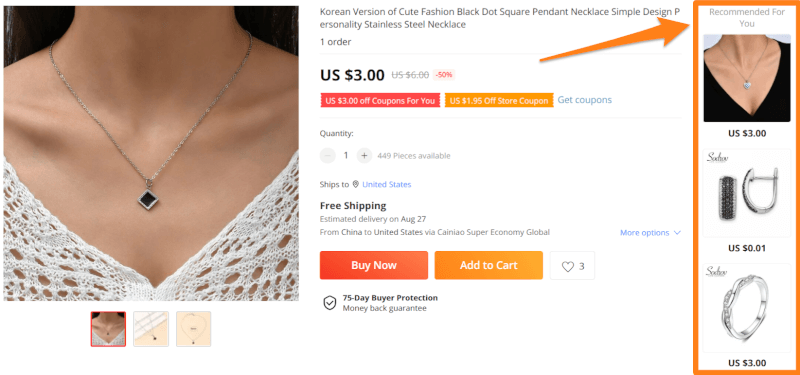Open the recommended heart pendant necklace

pyautogui.click(x=747, y=78)
